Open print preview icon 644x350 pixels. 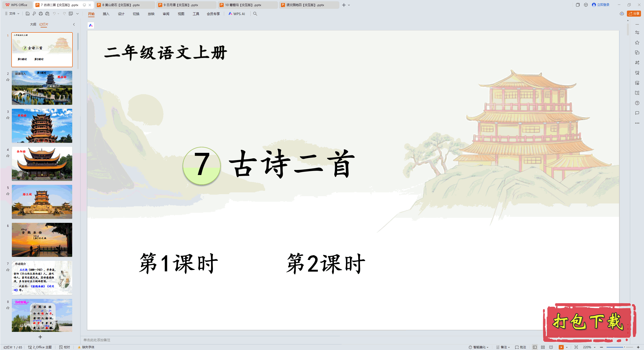pyautogui.click(x=47, y=14)
